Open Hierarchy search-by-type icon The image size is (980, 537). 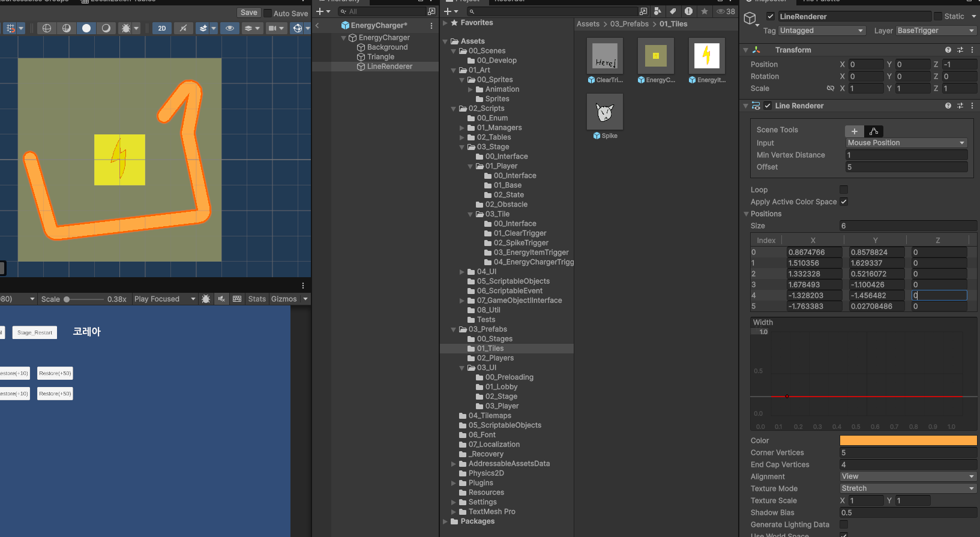coord(431,11)
